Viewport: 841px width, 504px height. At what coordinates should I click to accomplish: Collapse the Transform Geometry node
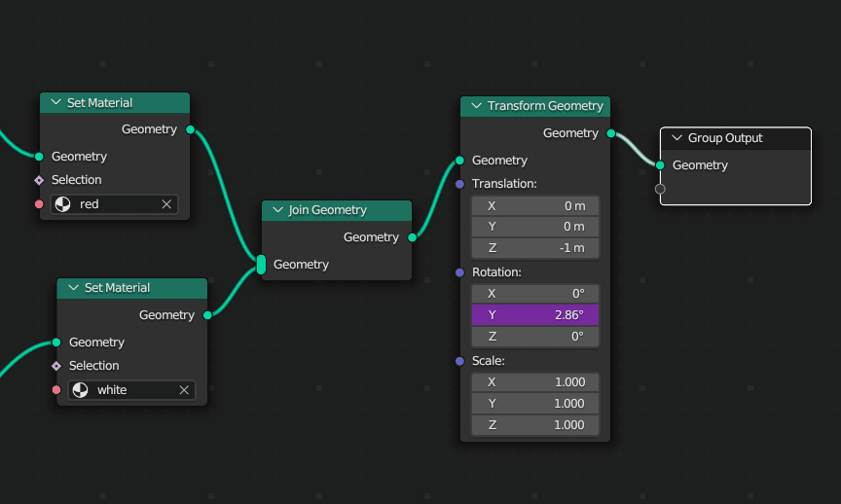coord(476,106)
